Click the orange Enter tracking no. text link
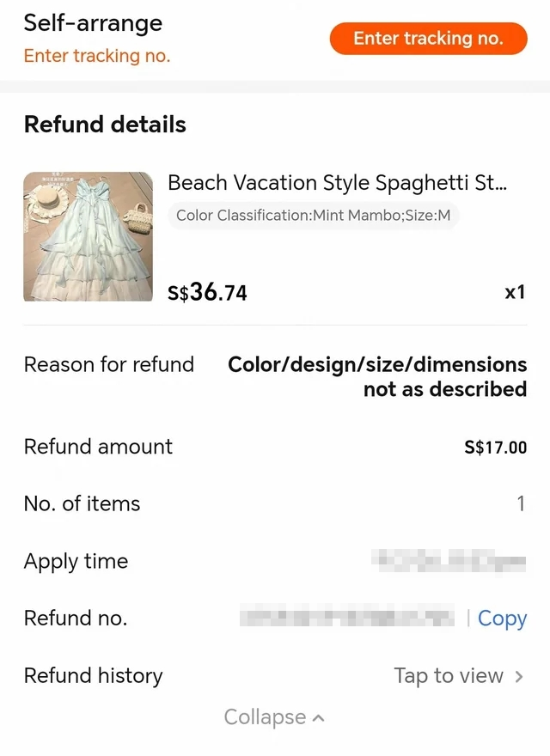This screenshot has height=756, width=550. (97, 56)
